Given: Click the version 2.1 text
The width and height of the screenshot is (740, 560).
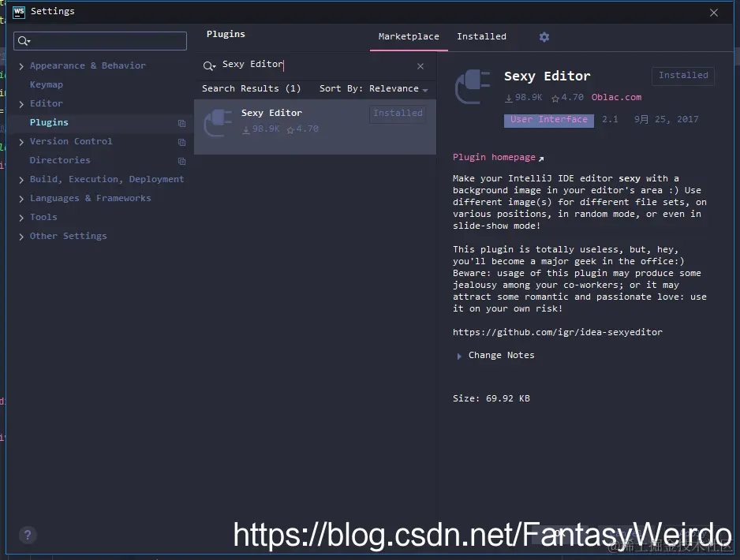Looking at the screenshot, I should click(x=610, y=119).
